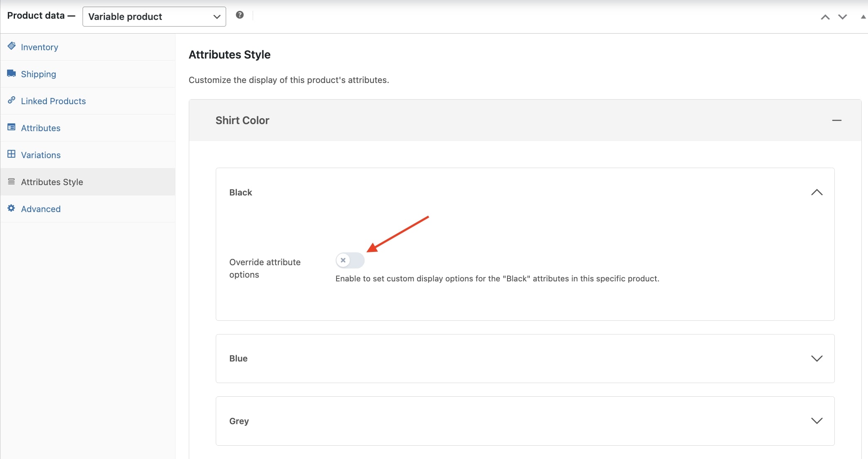This screenshot has height=459, width=868.
Task: Click the Variations grid icon
Action: [12, 154]
